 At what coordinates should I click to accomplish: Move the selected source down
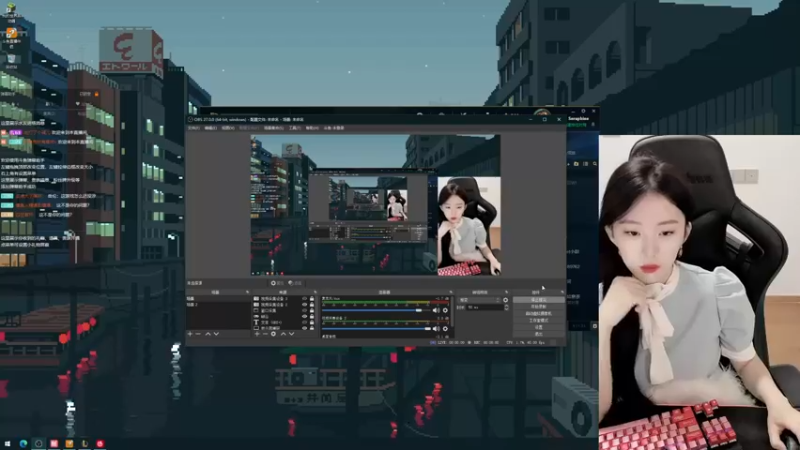[x=291, y=334]
